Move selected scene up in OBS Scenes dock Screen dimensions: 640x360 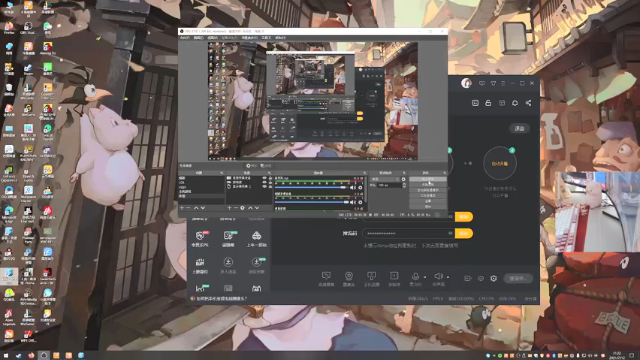[x=196, y=208]
